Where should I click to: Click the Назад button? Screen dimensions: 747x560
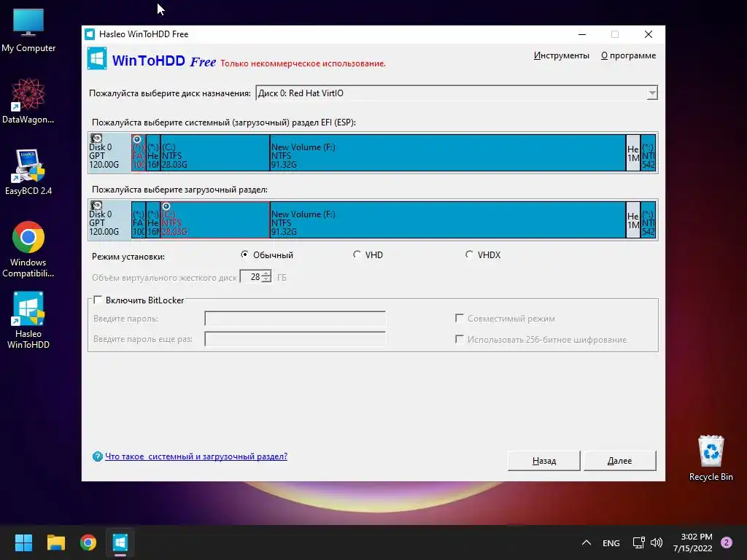544,461
